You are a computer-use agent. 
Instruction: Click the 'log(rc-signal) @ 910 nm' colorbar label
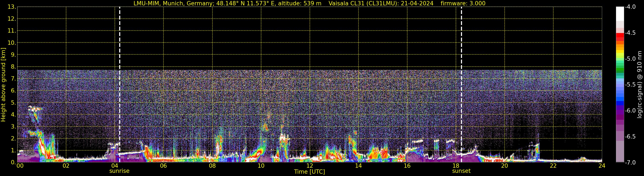coord(640,85)
